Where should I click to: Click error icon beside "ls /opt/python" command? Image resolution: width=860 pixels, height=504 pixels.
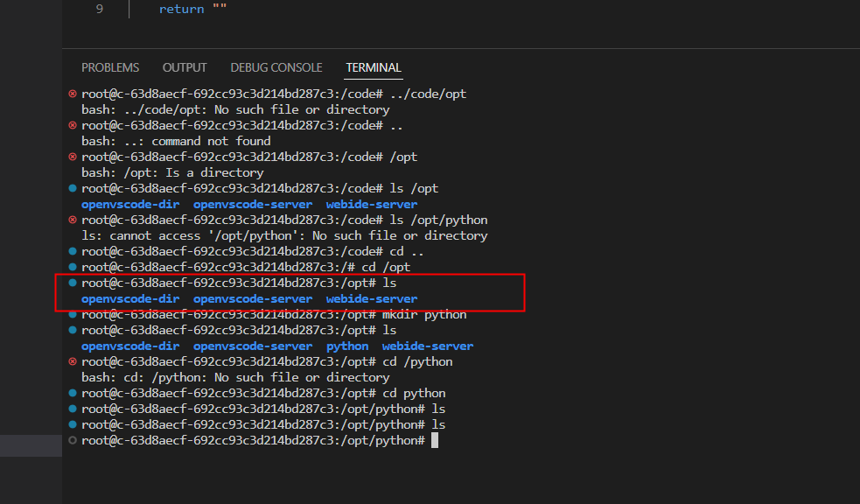73,220
